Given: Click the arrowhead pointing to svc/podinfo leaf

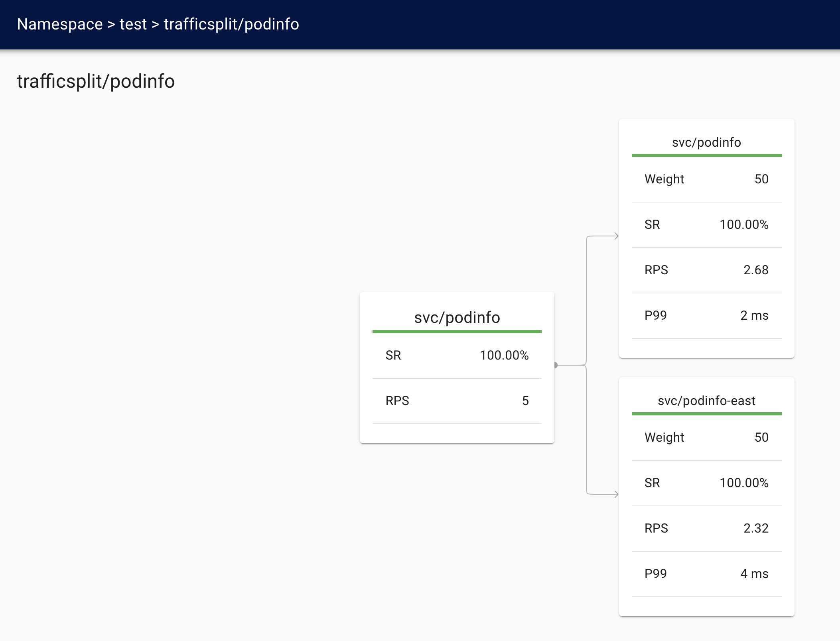Looking at the screenshot, I should point(616,236).
